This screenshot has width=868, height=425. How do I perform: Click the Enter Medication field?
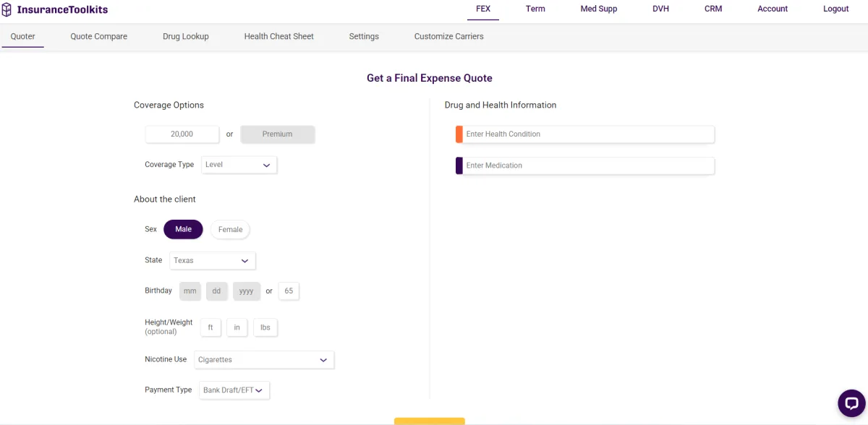[x=587, y=166]
